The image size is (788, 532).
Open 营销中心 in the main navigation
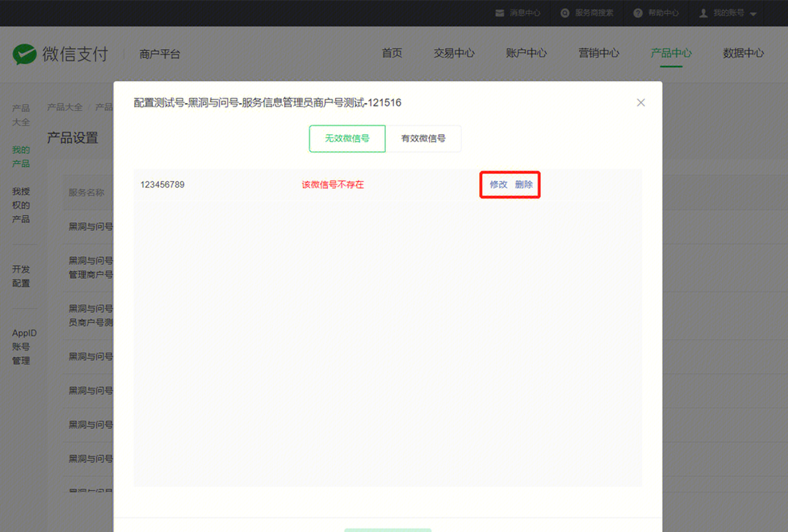click(x=599, y=53)
